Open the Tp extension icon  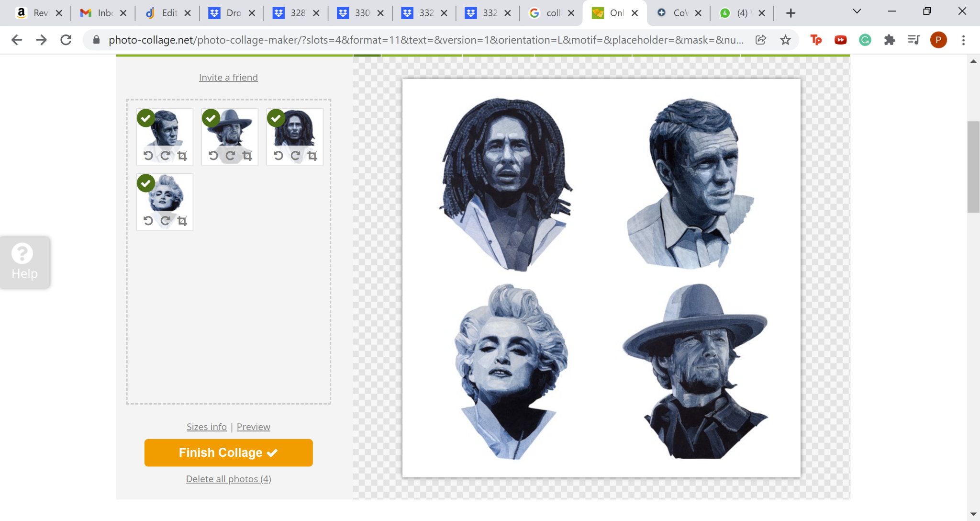816,40
